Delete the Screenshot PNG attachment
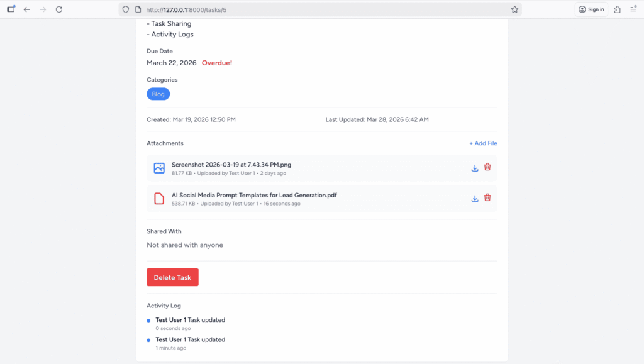The height and width of the screenshot is (364, 644). click(487, 168)
